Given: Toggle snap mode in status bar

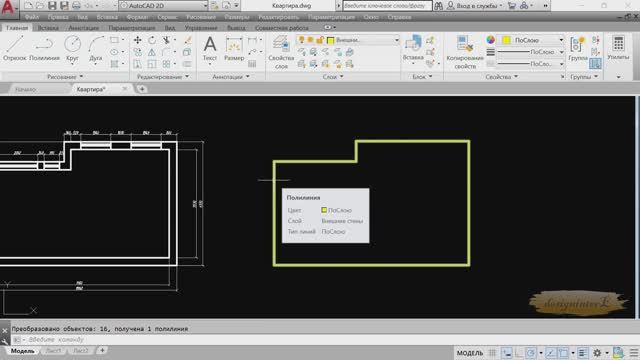Looking at the screenshot, I should (507, 353).
